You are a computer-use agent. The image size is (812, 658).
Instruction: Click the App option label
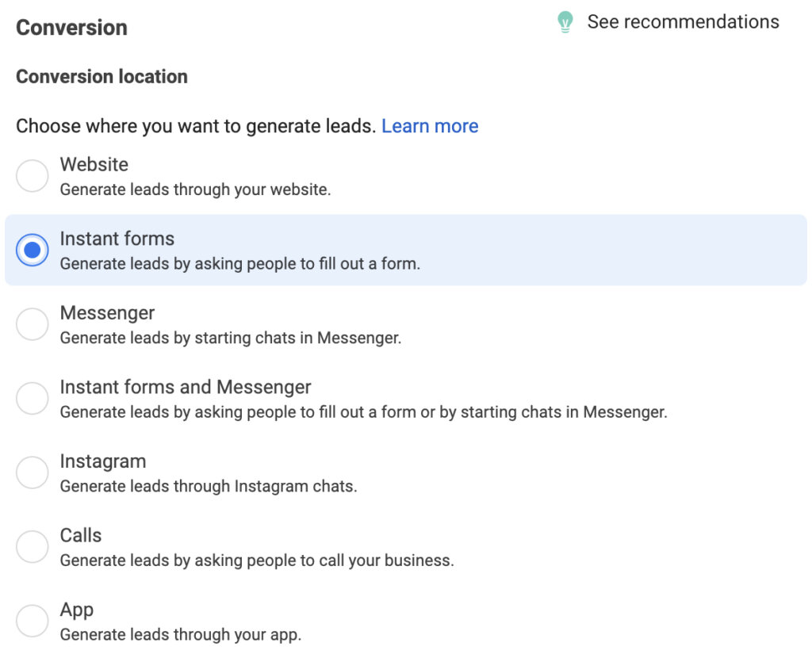click(76, 610)
